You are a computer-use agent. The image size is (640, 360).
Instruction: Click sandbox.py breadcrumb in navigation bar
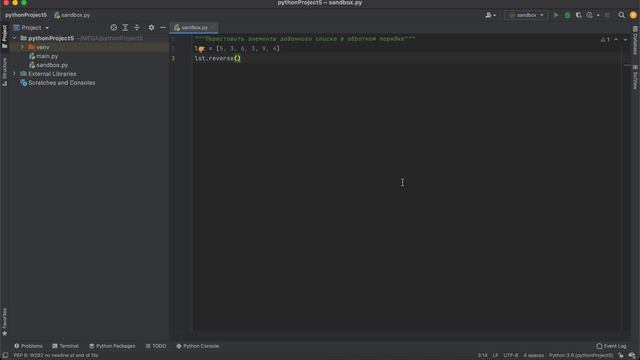(x=72, y=15)
